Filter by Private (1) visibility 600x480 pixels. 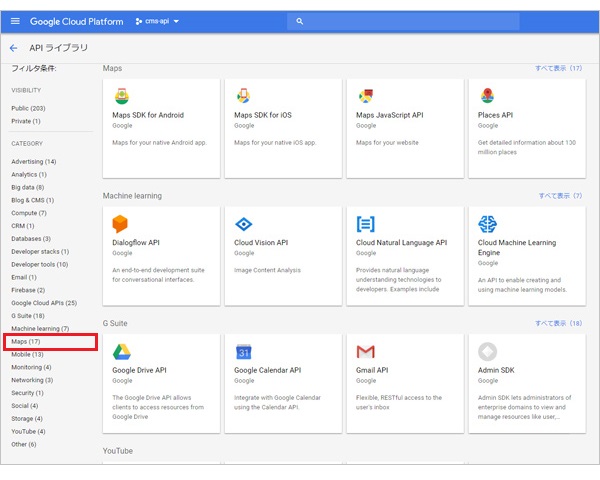click(x=26, y=121)
